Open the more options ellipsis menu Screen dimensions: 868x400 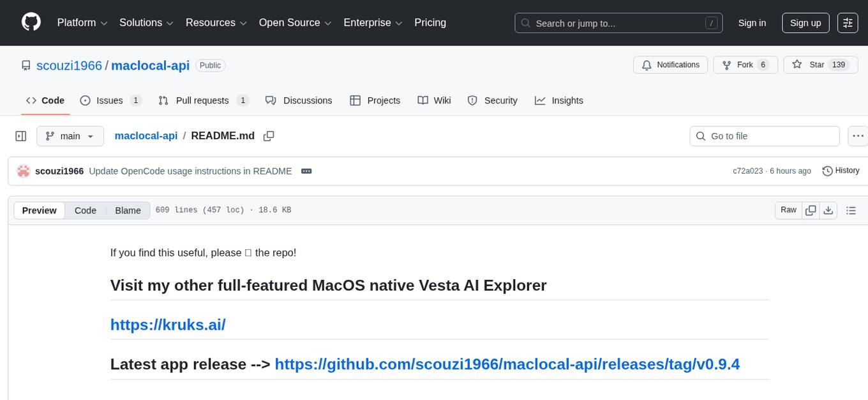858,135
